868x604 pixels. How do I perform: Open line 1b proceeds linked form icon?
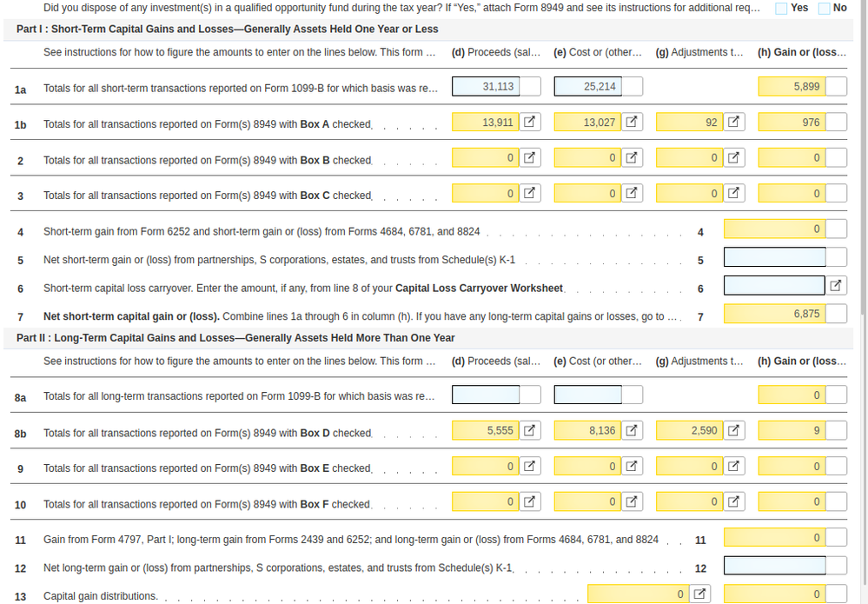(530, 123)
